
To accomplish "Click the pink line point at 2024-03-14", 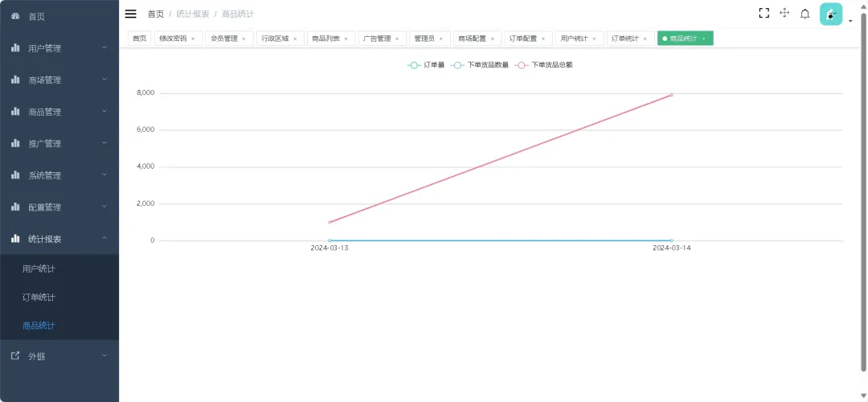I will pyautogui.click(x=671, y=95).
